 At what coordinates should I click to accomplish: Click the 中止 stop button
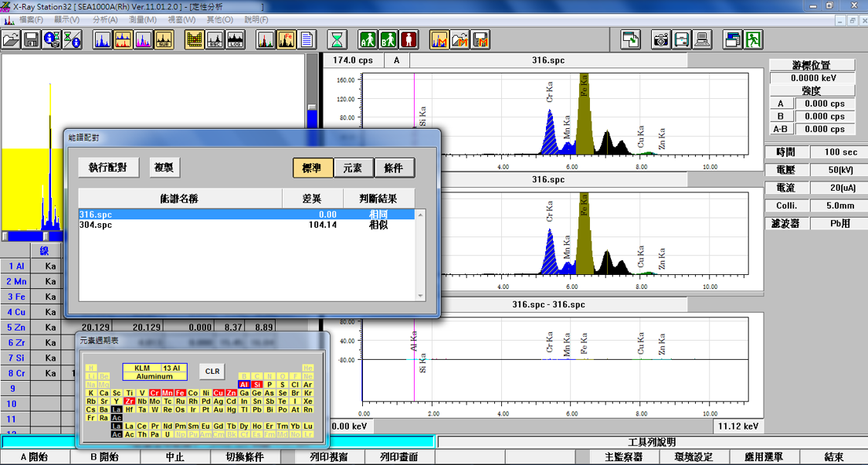tap(175, 457)
